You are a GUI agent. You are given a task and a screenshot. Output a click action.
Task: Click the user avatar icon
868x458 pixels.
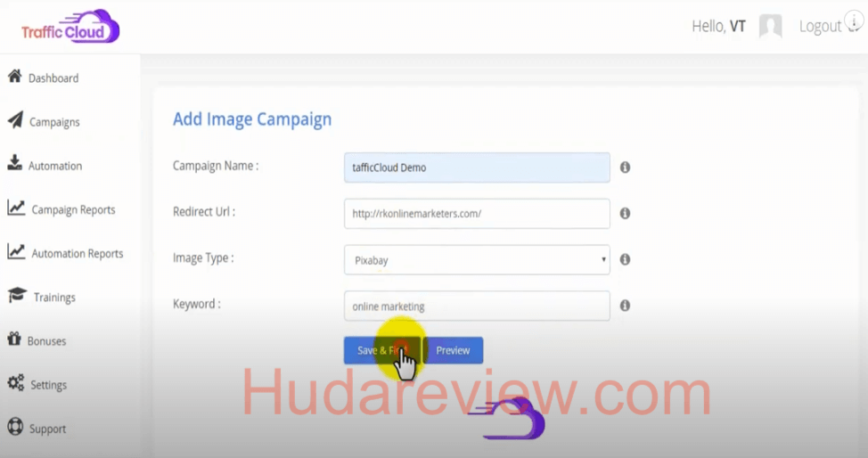pyautogui.click(x=771, y=26)
